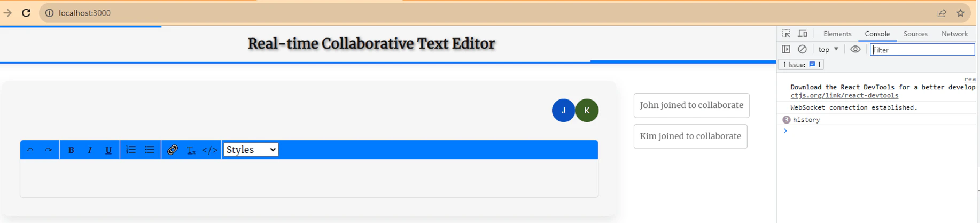The height and width of the screenshot is (223, 980).
Task: Switch to the Elements tab
Action: pos(837,34)
